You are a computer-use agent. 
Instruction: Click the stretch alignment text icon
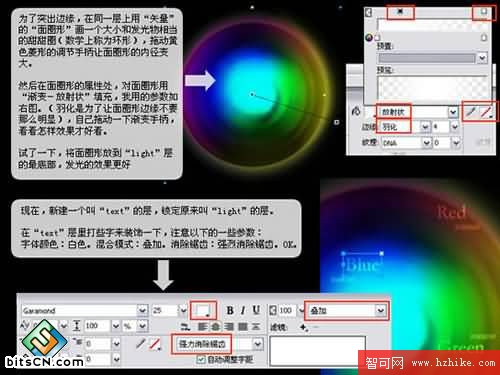click(256, 327)
